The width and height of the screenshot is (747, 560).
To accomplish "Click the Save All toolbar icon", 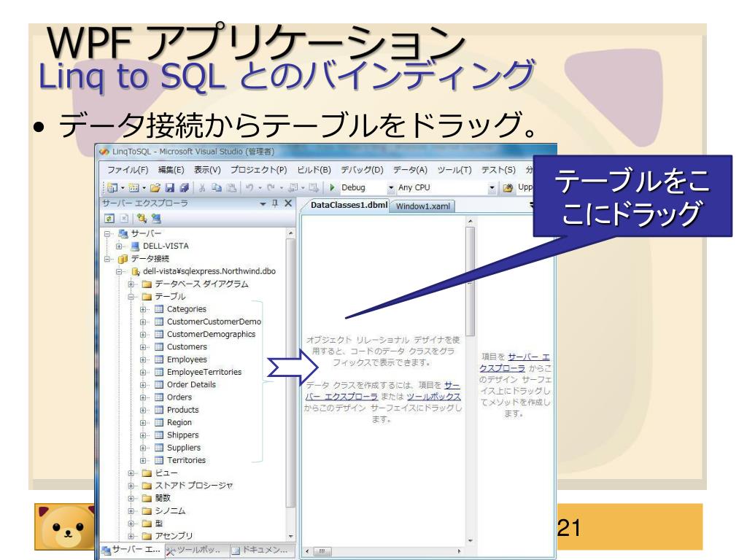I will click(185, 187).
